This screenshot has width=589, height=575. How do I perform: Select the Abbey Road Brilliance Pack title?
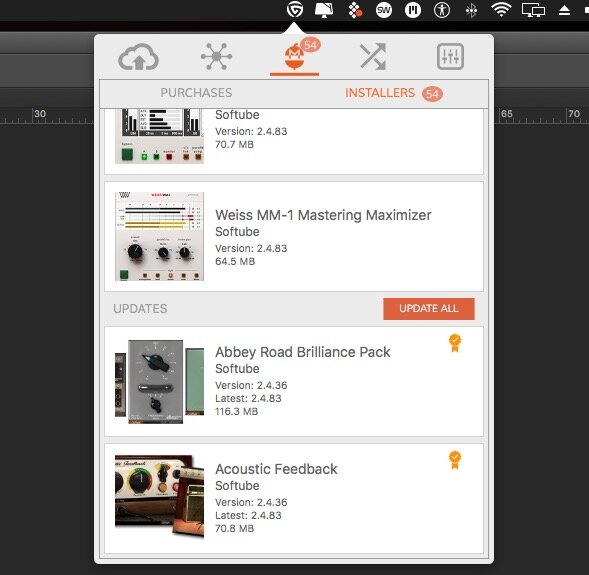coord(303,352)
